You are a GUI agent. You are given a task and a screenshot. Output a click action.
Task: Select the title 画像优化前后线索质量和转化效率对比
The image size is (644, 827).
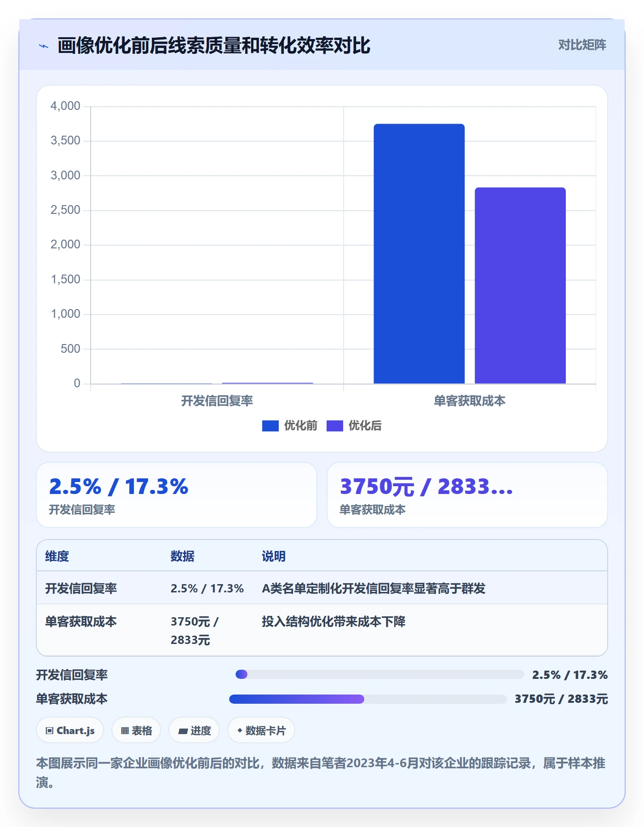(214, 46)
